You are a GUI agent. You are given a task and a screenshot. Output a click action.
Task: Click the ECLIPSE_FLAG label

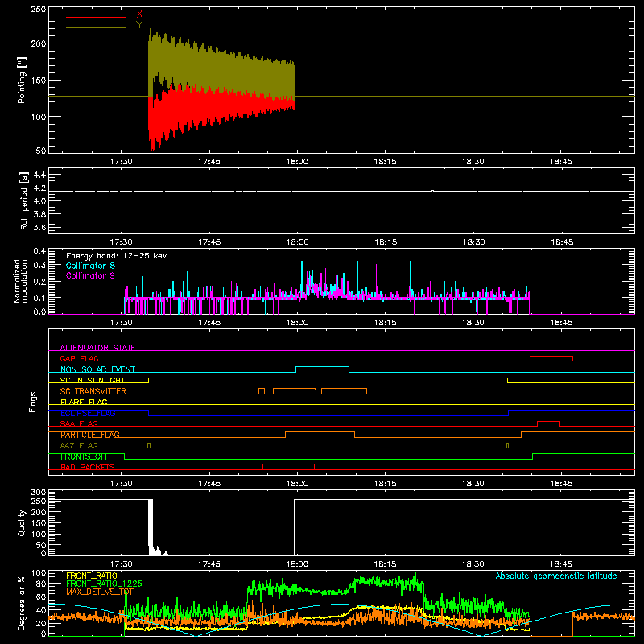click(88, 413)
